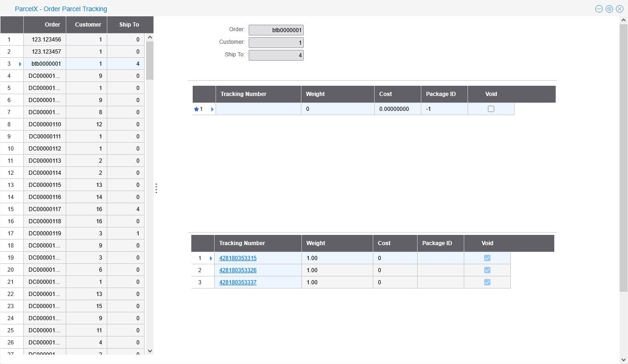Click the minimize icon in title bar
Screen dimensions: 628x364
point(599,9)
